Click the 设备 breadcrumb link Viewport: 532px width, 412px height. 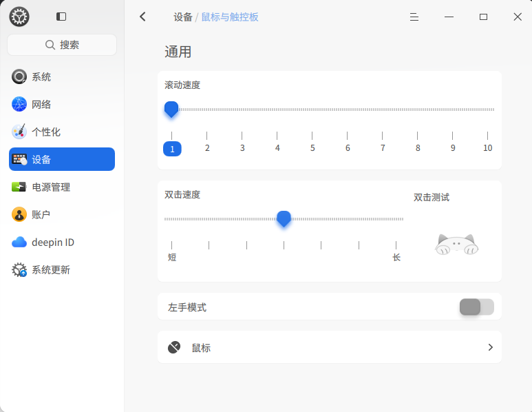click(183, 17)
